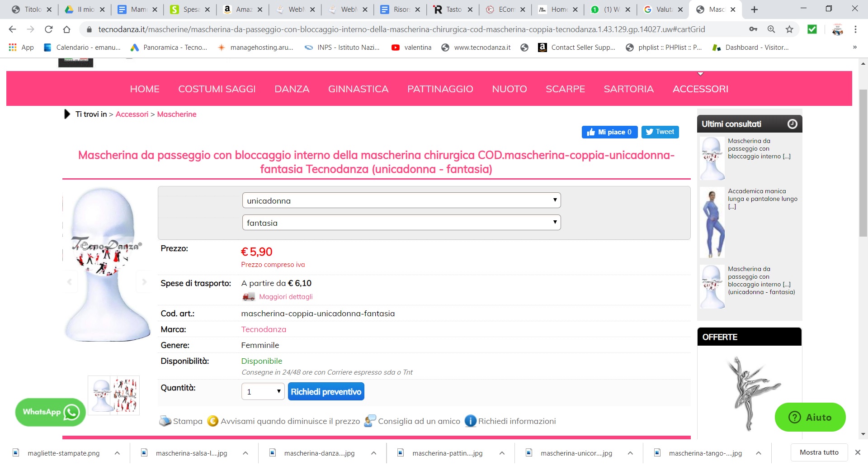This screenshot has height=466, width=868.
Task: Click Richiedi preventivo button
Action: point(326,392)
